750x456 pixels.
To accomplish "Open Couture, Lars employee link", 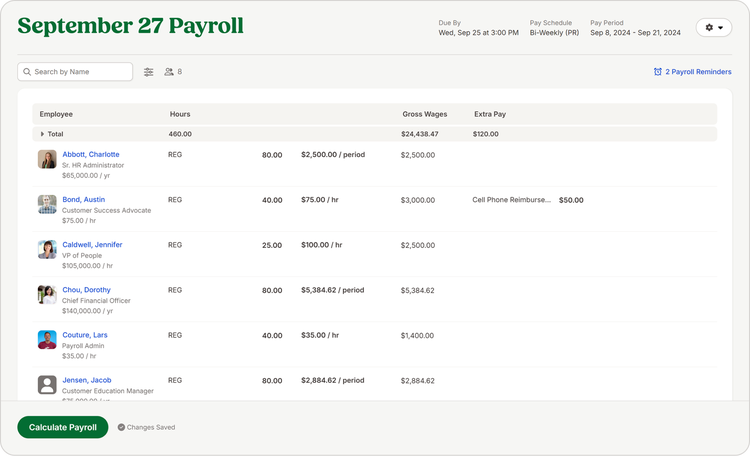I will (85, 335).
